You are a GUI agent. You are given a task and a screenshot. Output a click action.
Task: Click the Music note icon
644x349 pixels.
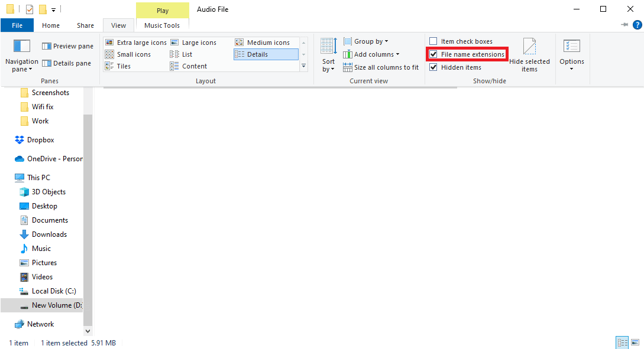coord(24,249)
